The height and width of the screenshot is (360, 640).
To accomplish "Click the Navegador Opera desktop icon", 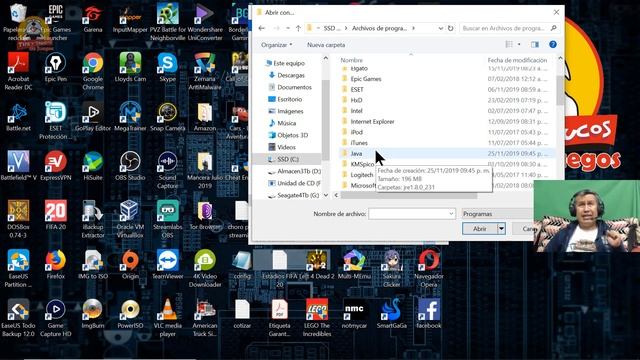I will coord(429,269).
